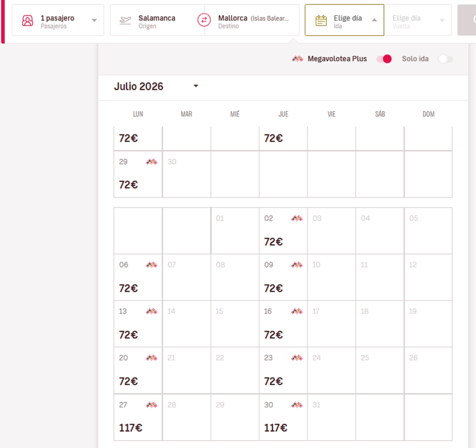Pick July 27 priced at 117€
This screenshot has height=448, width=476.
point(138,417)
